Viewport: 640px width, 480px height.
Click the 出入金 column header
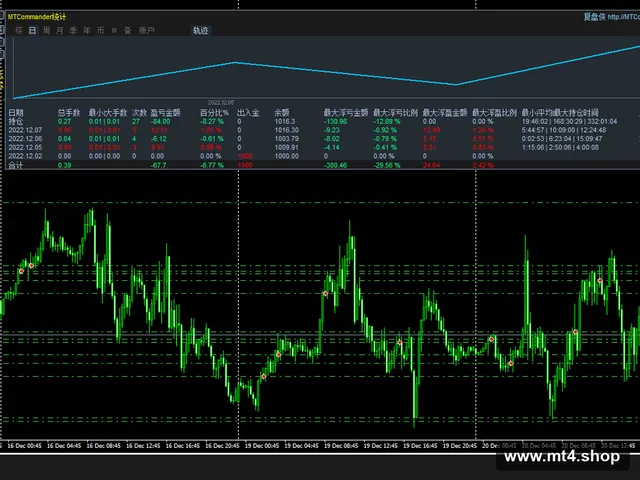(x=248, y=113)
